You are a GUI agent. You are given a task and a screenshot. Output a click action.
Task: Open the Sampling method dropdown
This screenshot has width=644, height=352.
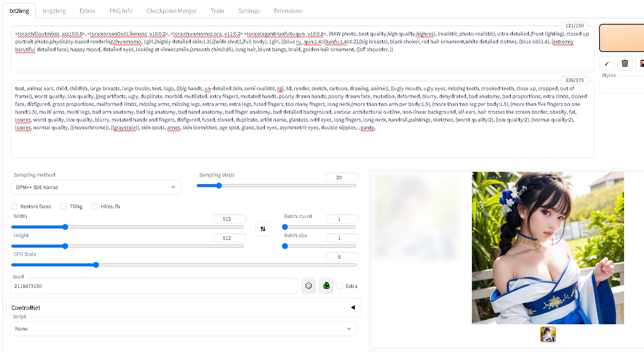96,187
